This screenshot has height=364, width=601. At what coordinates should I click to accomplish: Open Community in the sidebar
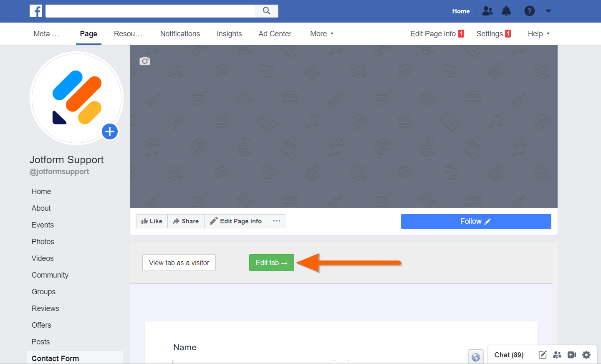pyautogui.click(x=50, y=275)
